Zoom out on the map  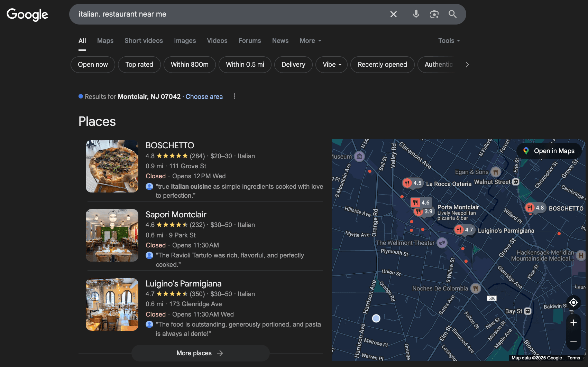[x=573, y=341]
